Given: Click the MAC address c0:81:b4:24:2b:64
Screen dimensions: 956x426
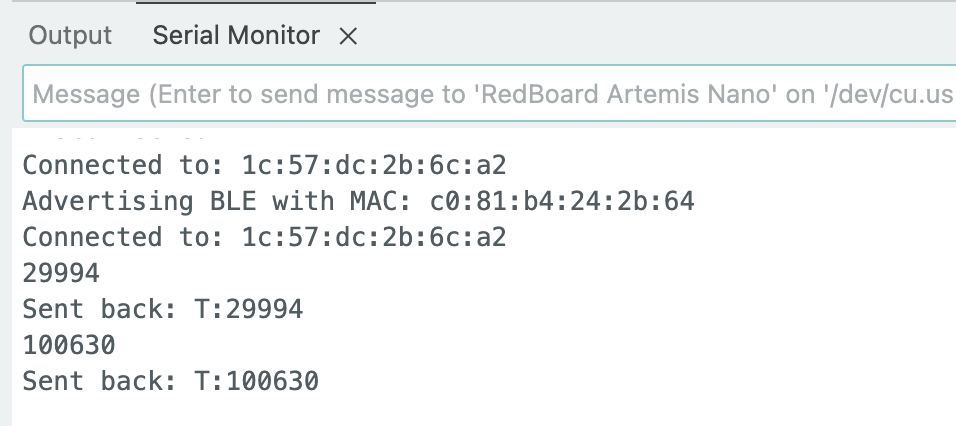Looking at the screenshot, I should tap(568, 201).
